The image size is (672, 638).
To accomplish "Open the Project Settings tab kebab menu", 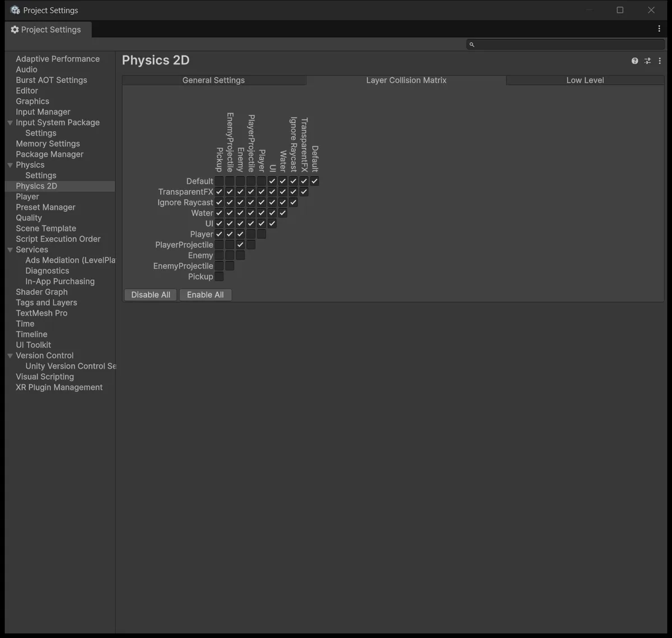I will click(659, 29).
